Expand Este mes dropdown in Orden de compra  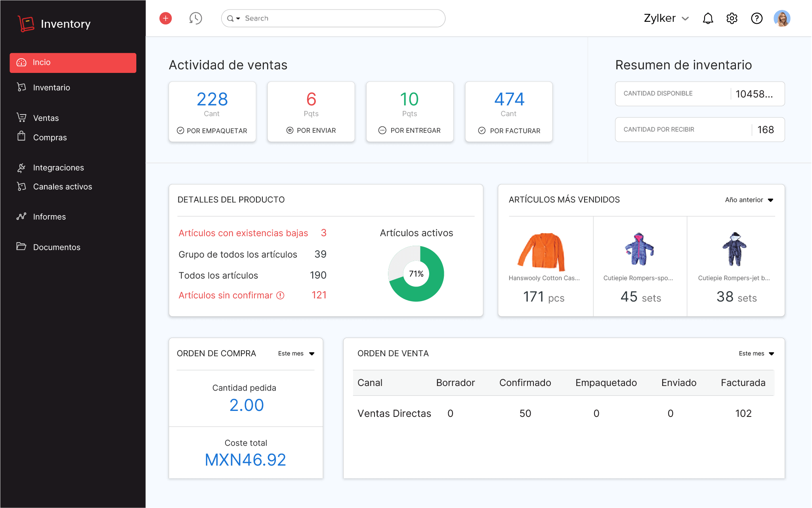pos(296,353)
